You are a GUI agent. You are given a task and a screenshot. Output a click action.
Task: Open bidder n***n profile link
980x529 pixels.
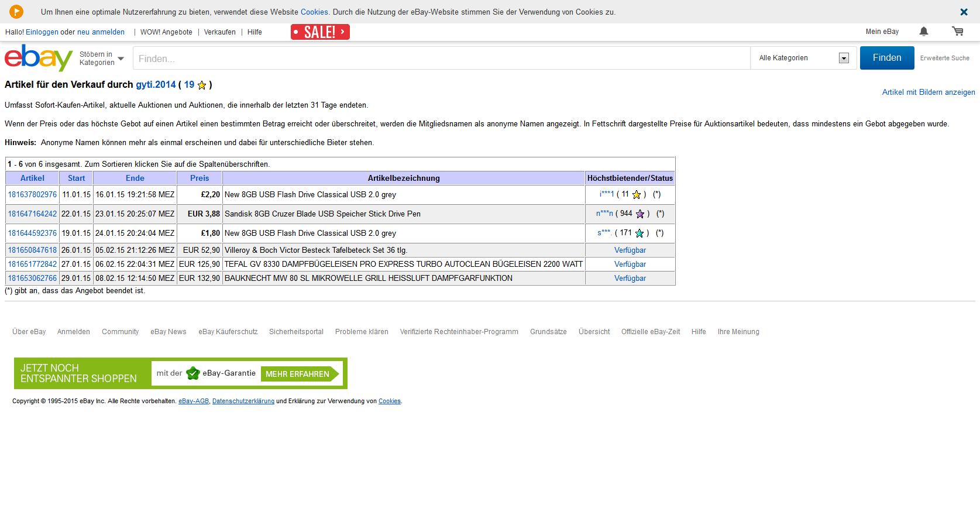(x=604, y=214)
